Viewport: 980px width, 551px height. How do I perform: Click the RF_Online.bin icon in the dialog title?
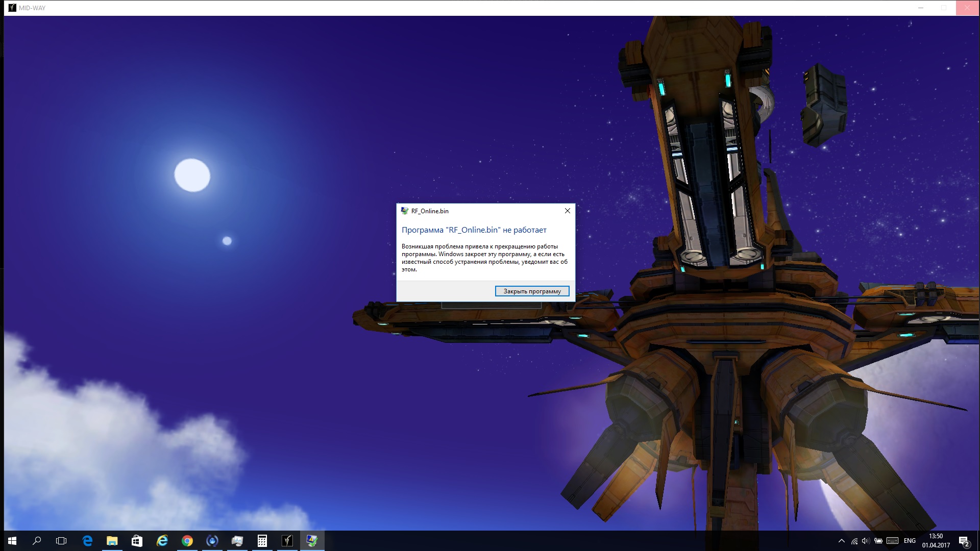pos(405,211)
